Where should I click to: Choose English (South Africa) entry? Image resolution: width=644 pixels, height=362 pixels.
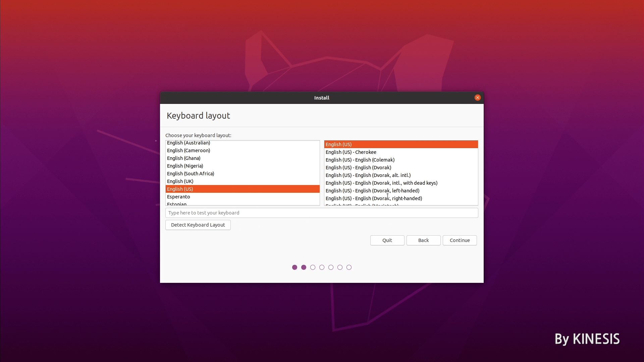coord(191,174)
